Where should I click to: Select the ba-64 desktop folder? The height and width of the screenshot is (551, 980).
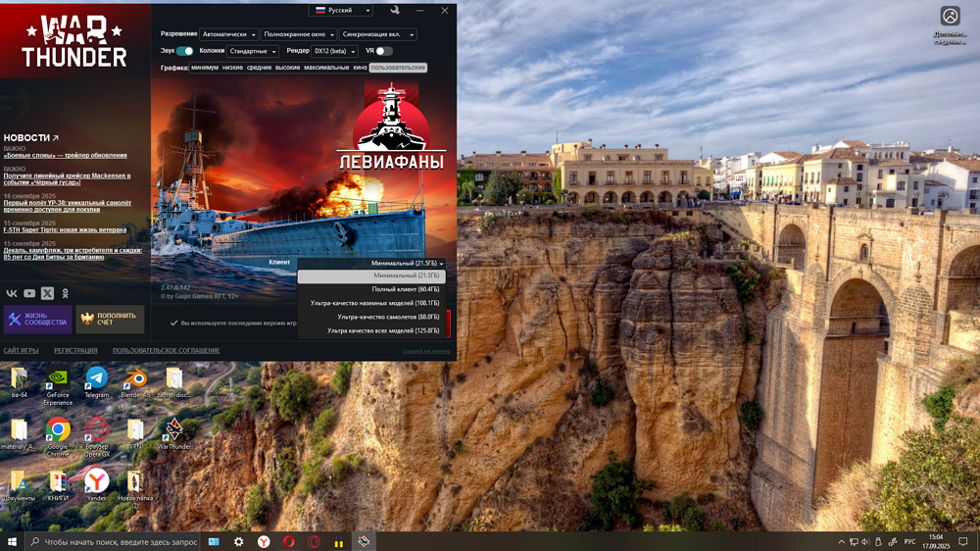pyautogui.click(x=19, y=382)
